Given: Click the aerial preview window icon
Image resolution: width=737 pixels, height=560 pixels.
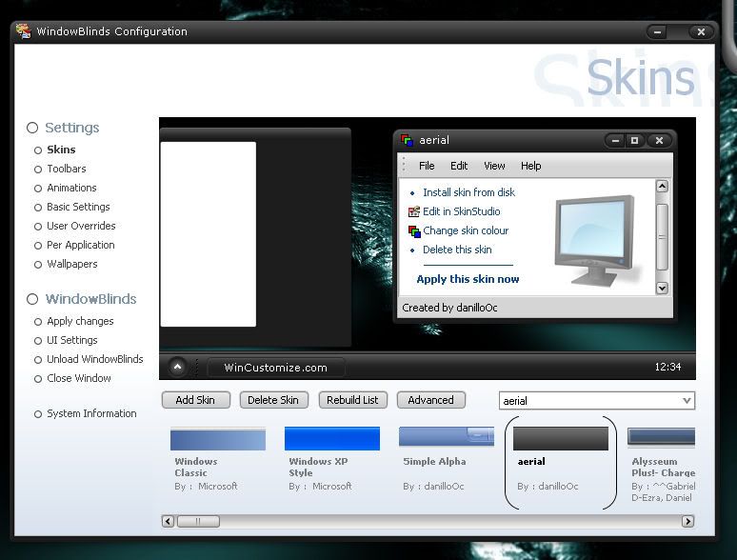Looking at the screenshot, I should point(407,140).
